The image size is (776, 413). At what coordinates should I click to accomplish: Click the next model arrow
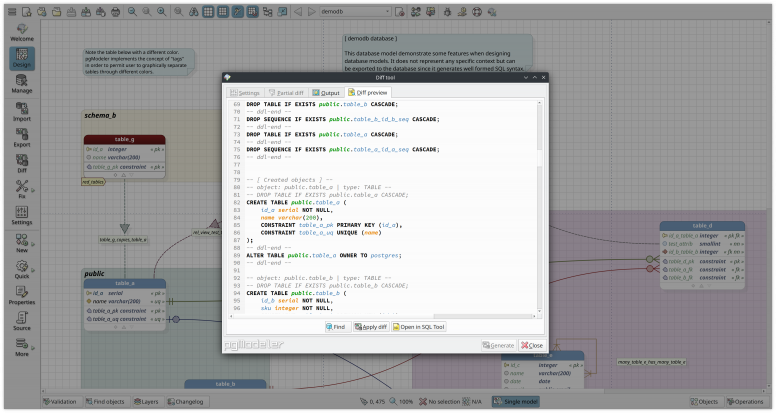click(312, 11)
